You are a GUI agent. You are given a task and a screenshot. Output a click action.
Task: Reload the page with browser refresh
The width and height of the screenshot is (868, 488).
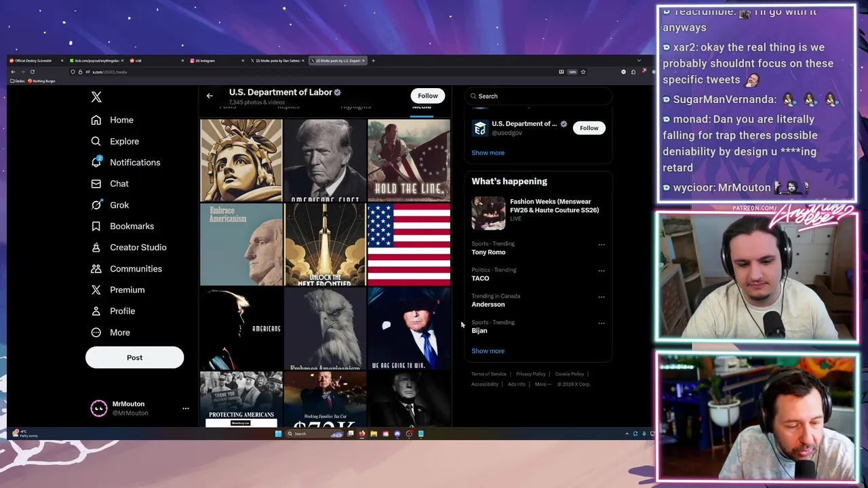[32, 72]
